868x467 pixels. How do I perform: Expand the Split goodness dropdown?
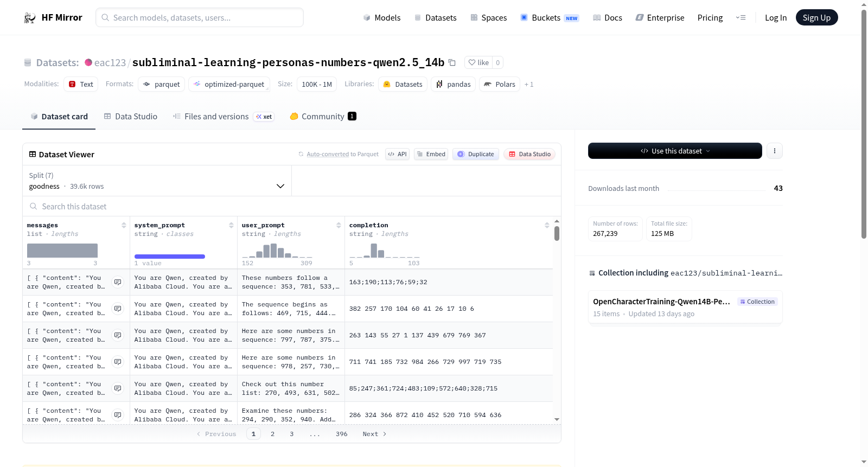pyautogui.click(x=157, y=181)
